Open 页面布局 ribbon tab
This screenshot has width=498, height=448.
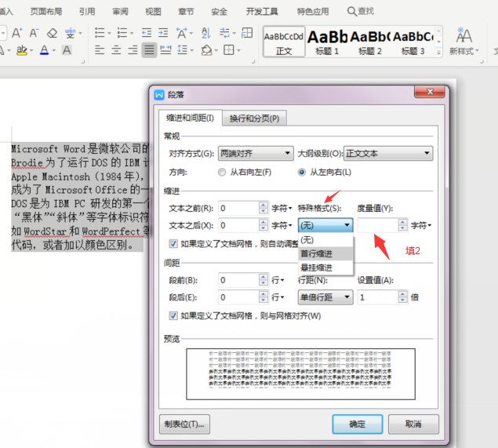click(46, 12)
